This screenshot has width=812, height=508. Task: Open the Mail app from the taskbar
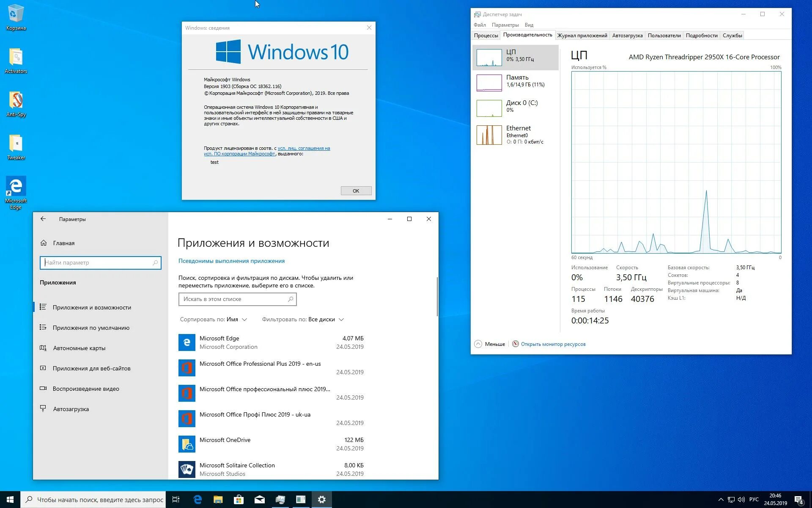pyautogui.click(x=259, y=500)
